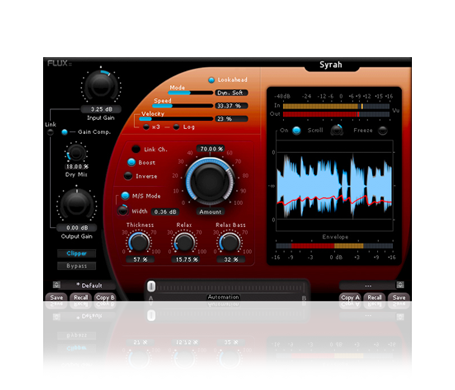Viewport: 455px width, 390px height.
Task: Click the Default preset name field
Action: click(88, 285)
